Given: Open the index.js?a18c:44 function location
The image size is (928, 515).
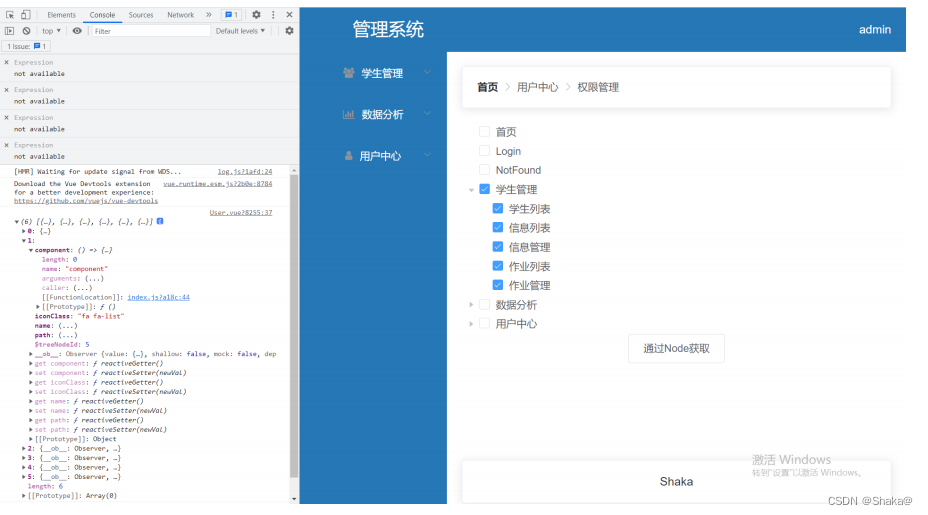Looking at the screenshot, I should (x=159, y=297).
